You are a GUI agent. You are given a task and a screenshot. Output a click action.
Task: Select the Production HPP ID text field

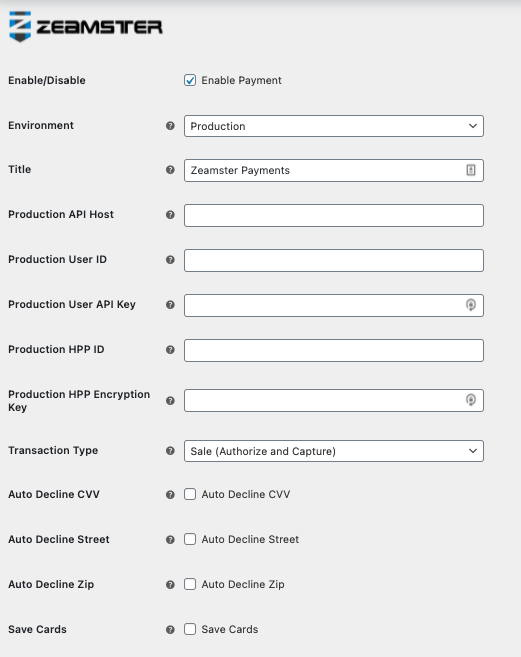pos(334,350)
